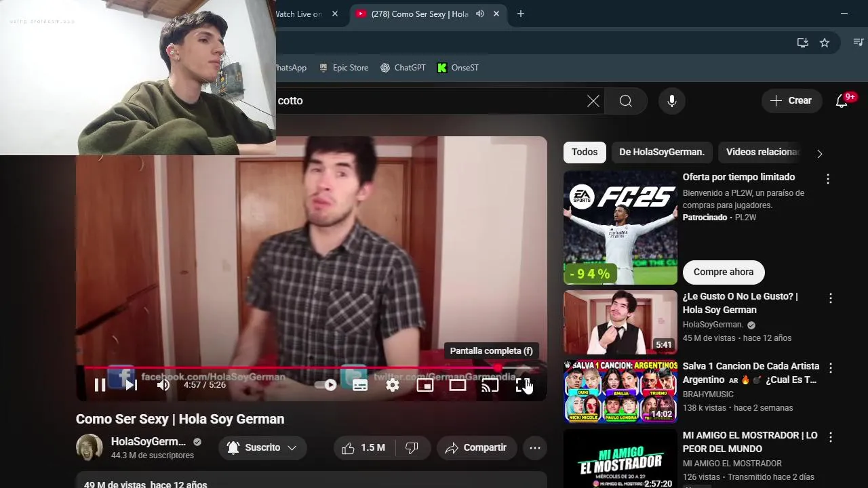The height and width of the screenshot is (488, 868).
Task: Open the BRAHYMUSIC channel name
Action: tap(708, 394)
